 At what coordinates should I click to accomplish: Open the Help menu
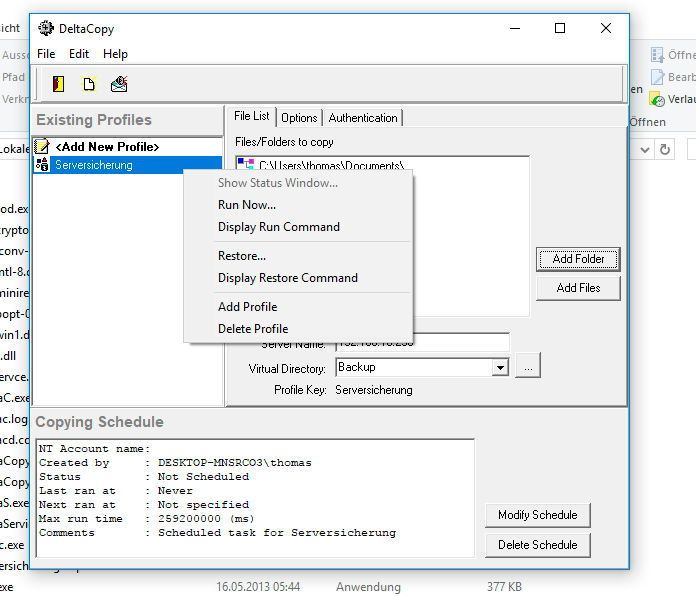pyautogui.click(x=115, y=54)
